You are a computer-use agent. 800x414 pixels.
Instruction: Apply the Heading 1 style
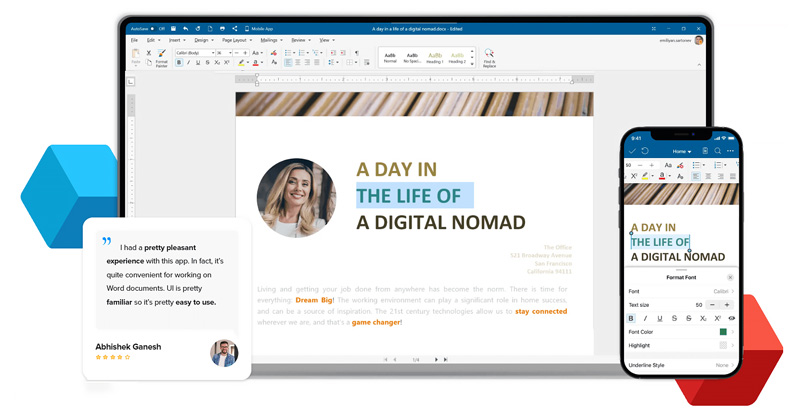(x=435, y=58)
